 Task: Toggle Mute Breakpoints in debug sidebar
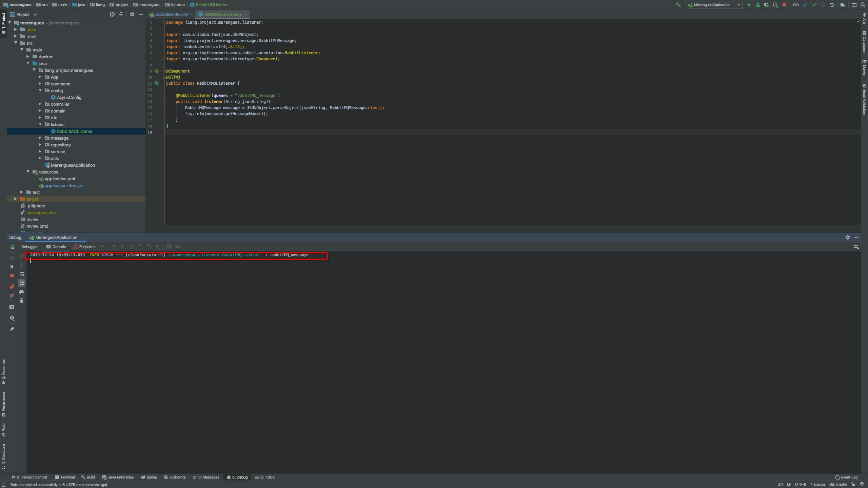(x=12, y=296)
